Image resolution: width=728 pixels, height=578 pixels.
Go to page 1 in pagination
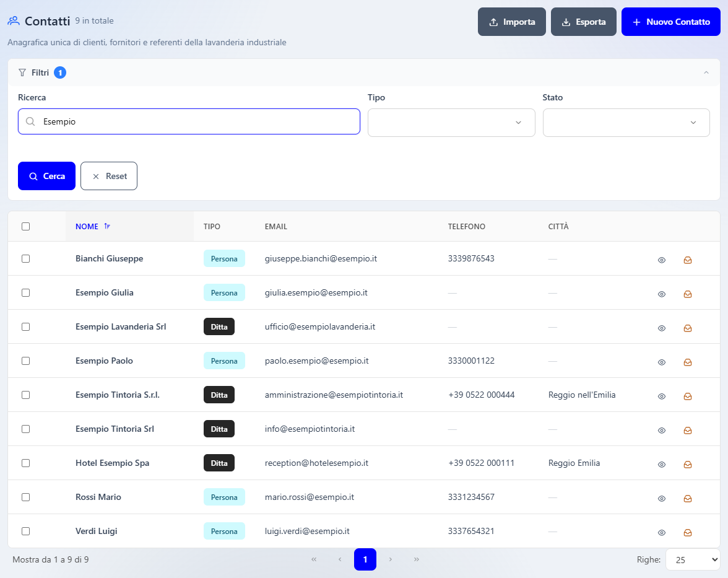(365, 559)
